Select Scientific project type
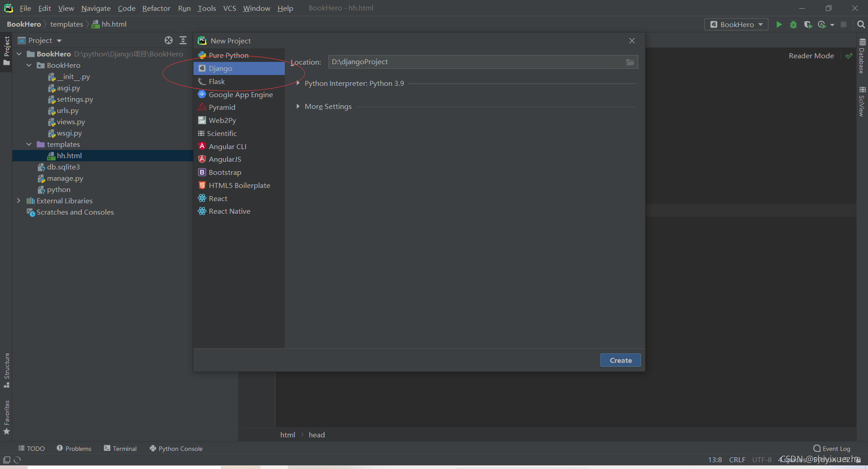Screen dimensions: 868x469 (x=239, y=133)
